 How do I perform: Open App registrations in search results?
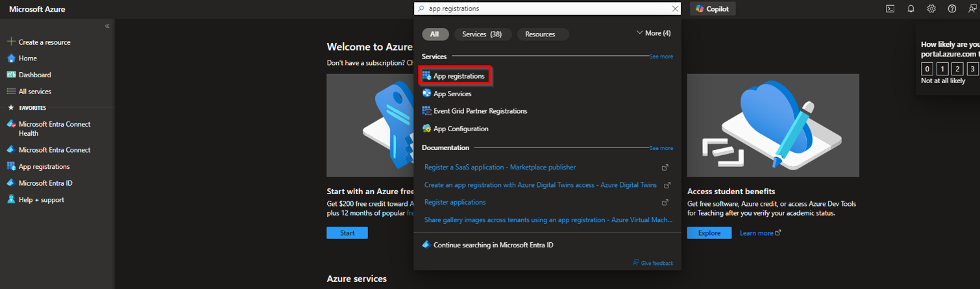click(x=458, y=76)
